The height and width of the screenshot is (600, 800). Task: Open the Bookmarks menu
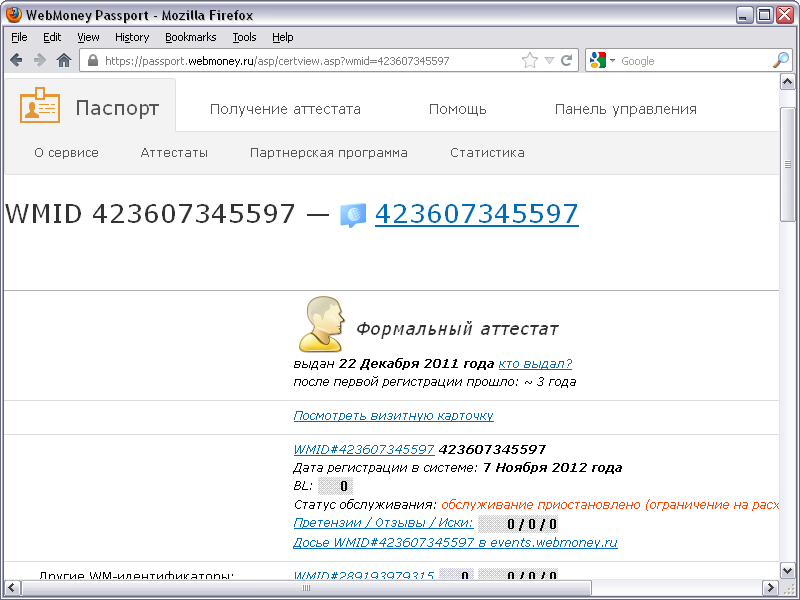191,37
